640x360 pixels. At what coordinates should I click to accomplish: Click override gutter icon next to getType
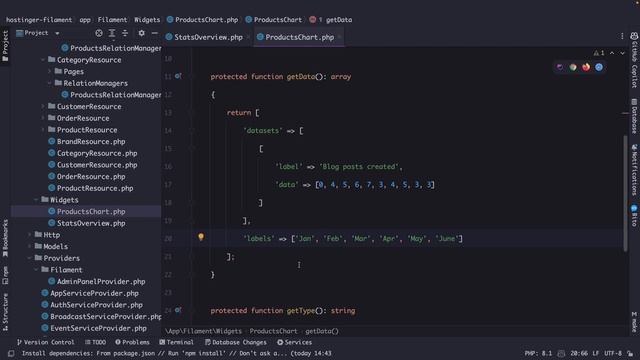[x=178, y=310]
